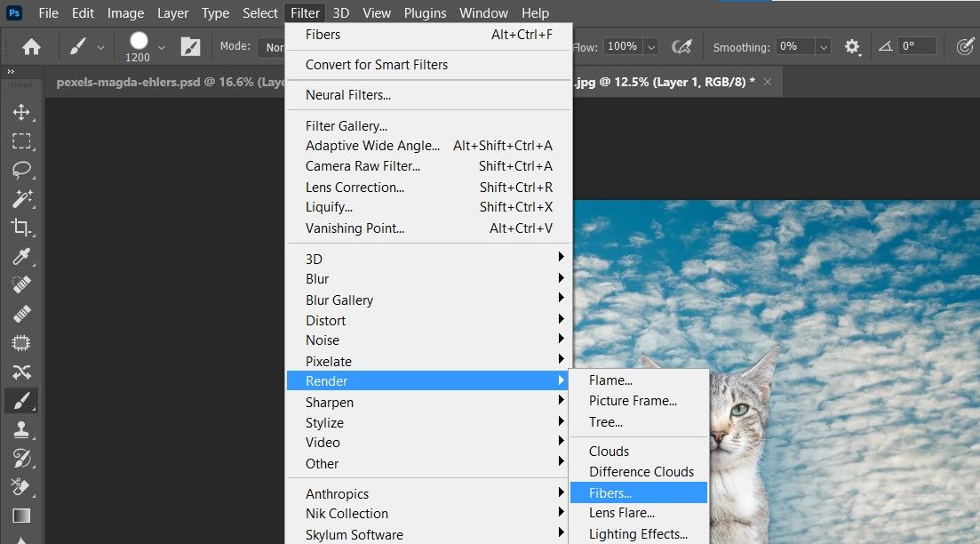Choose Lighting Effects... filter
The width and height of the screenshot is (980, 544).
639,534
